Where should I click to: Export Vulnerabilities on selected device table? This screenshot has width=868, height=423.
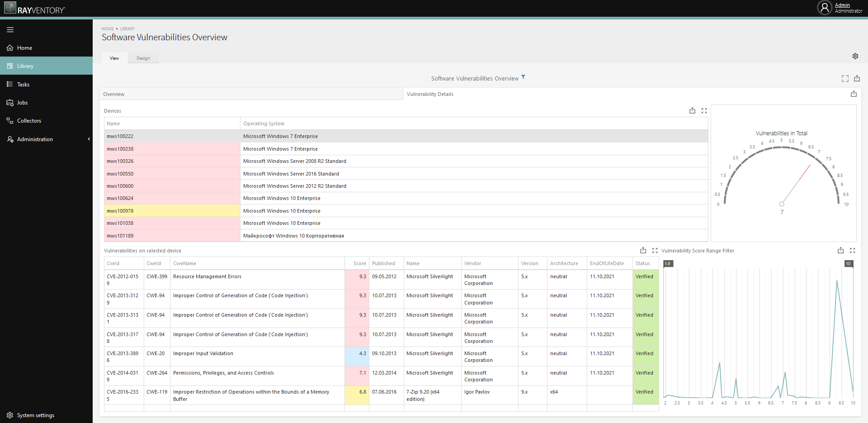click(643, 250)
